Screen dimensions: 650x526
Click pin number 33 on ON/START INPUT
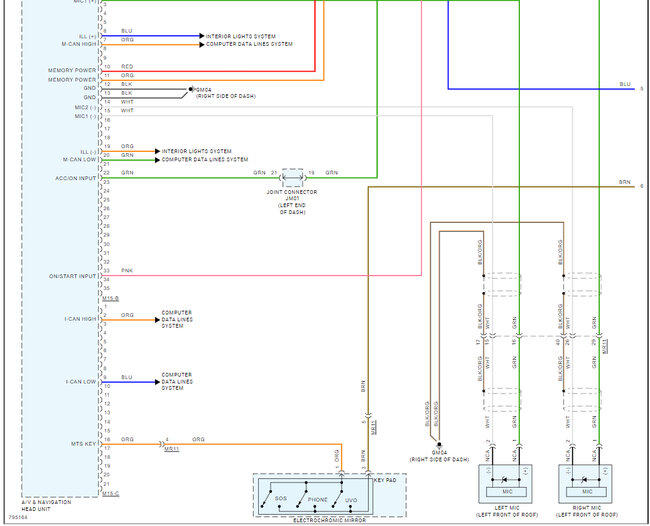click(107, 271)
